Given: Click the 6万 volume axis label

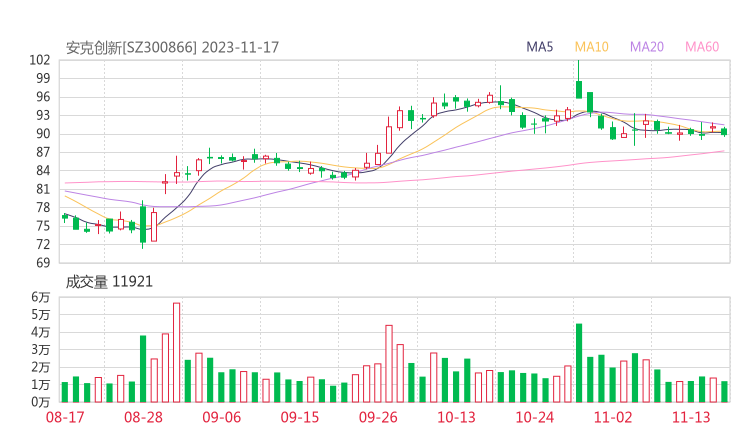Looking at the screenshot, I should tap(41, 297).
